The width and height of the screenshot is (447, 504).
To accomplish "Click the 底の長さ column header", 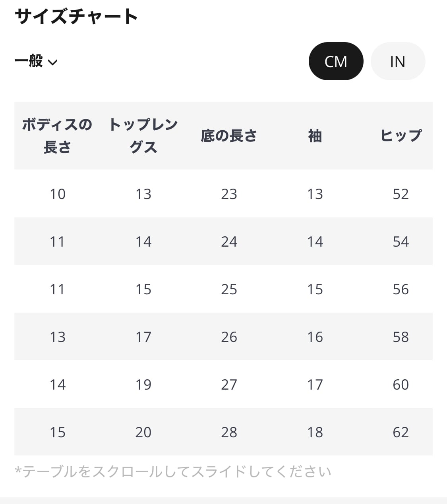I will (229, 136).
